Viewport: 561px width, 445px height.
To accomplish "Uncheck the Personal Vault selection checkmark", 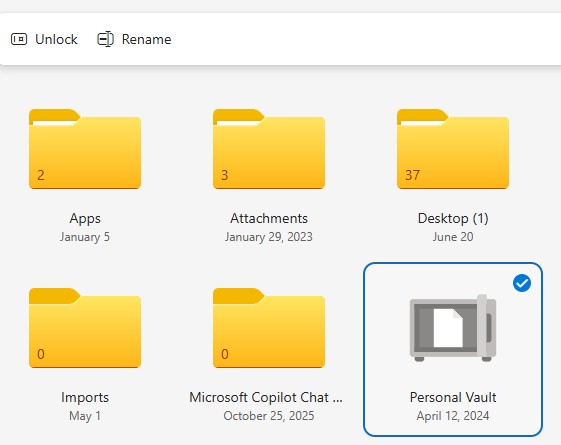I will (522, 283).
